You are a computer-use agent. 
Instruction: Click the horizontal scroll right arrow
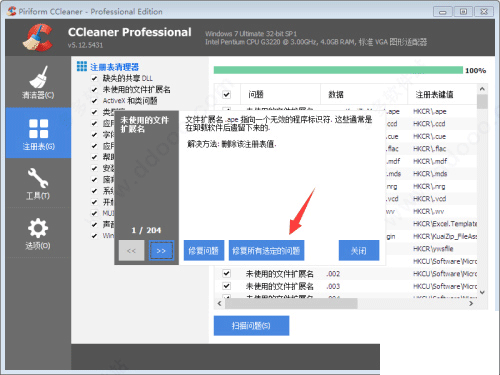(471, 303)
